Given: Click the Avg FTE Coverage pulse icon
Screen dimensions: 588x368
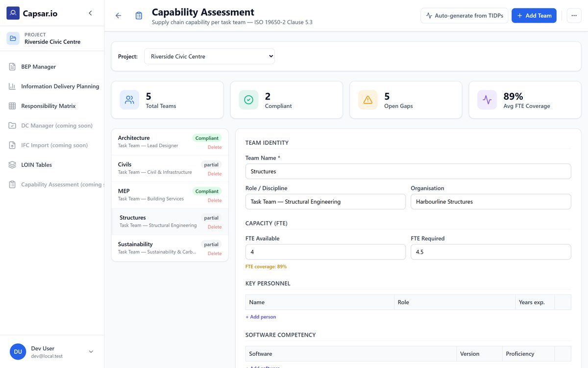Looking at the screenshot, I should point(487,100).
